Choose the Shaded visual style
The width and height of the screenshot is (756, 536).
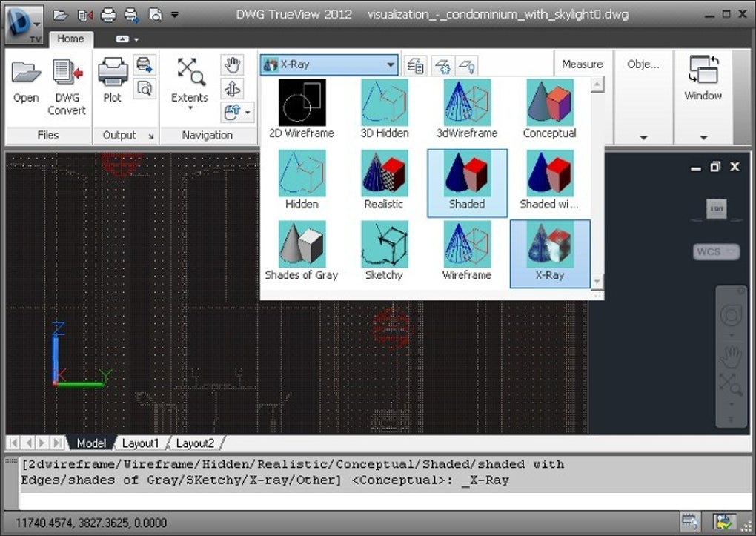(467, 183)
